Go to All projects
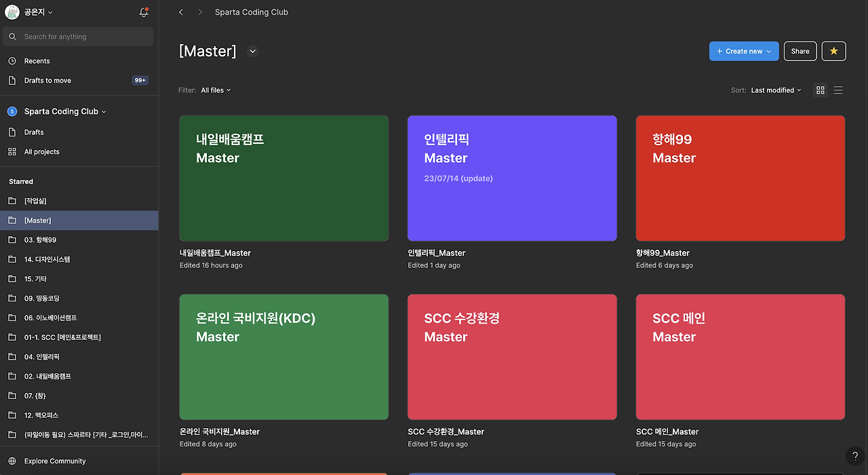The image size is (868, 475). (79, 152)
